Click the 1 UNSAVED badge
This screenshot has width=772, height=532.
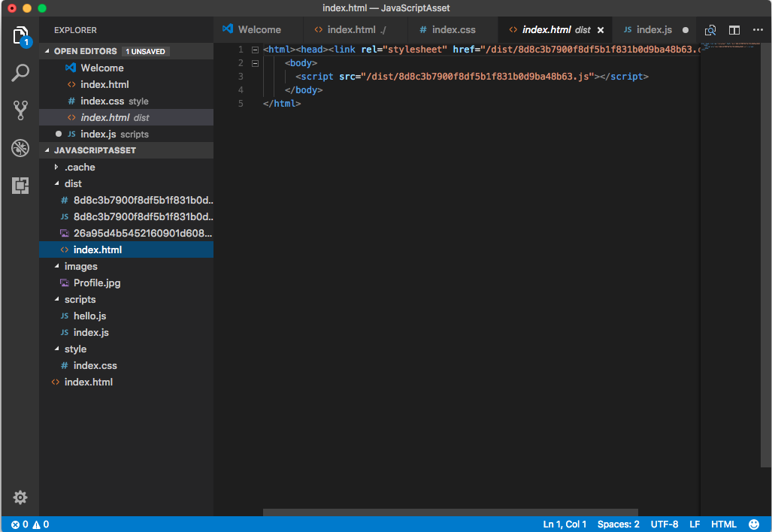click(145, 51)
